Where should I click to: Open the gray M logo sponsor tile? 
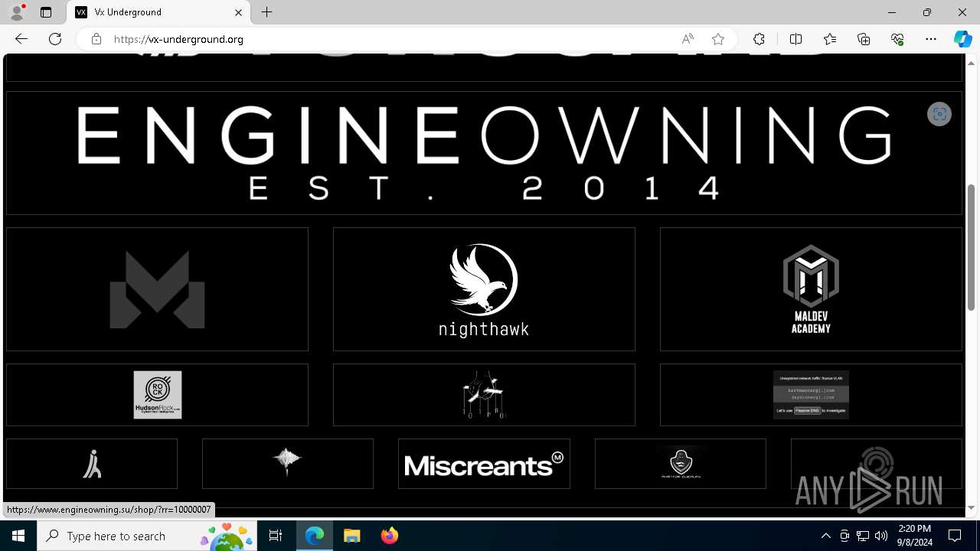click(x=157, y=289)
